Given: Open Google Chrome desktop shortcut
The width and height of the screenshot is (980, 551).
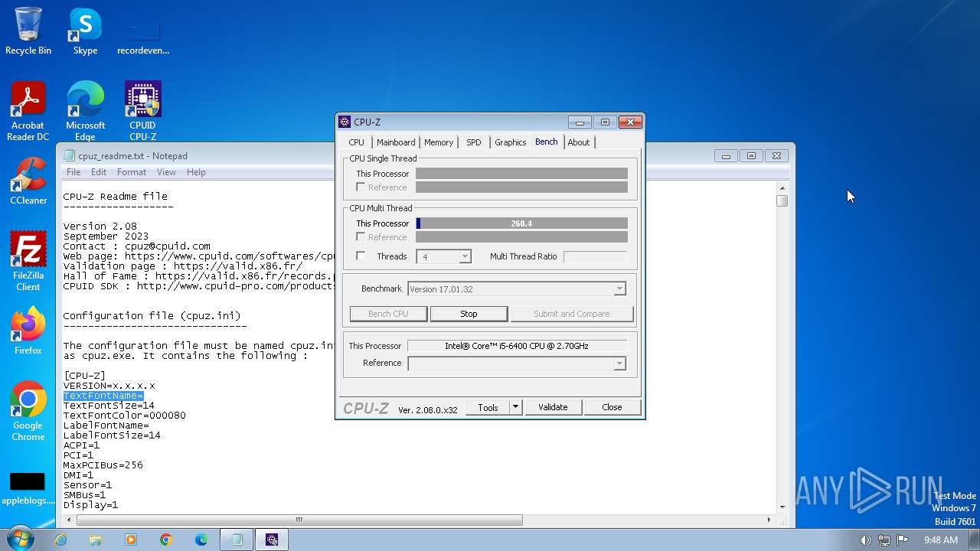Looking at the screenshot, I should [x=28, y=412].
